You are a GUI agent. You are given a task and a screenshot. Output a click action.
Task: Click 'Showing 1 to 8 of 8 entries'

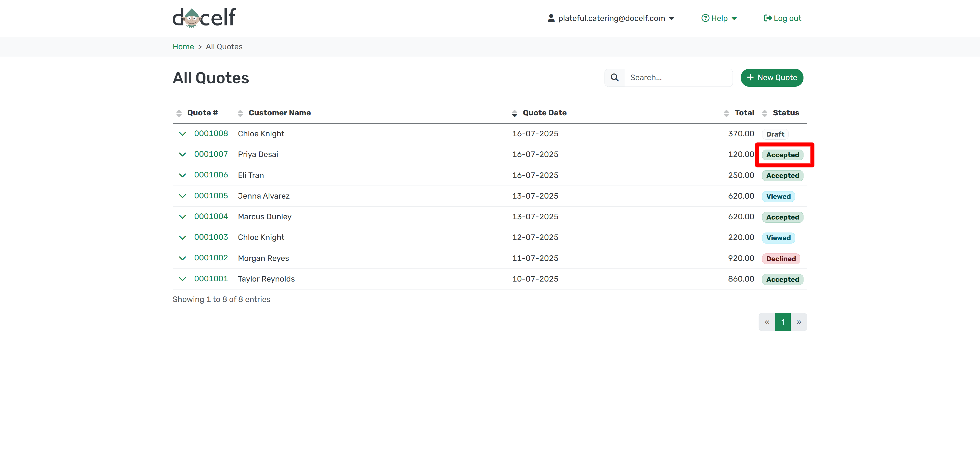[x=221, y=299]
